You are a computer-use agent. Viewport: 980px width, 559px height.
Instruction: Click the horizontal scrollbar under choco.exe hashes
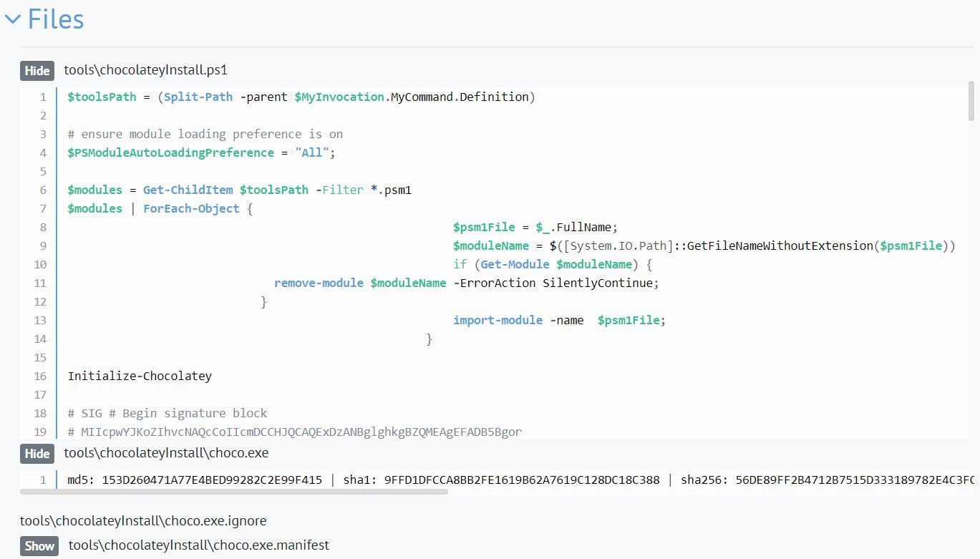pyautogui.click(x=234, y=492)
